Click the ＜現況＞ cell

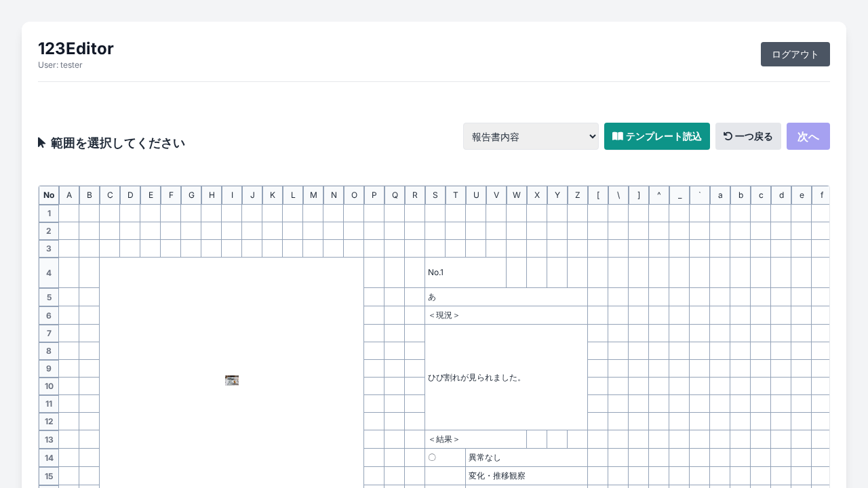[x=506, y=315]
